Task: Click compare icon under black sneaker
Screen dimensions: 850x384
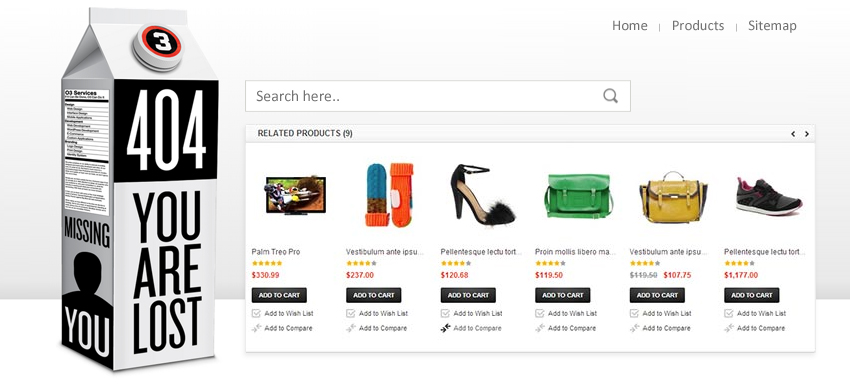Action: [x=729, y=328]
